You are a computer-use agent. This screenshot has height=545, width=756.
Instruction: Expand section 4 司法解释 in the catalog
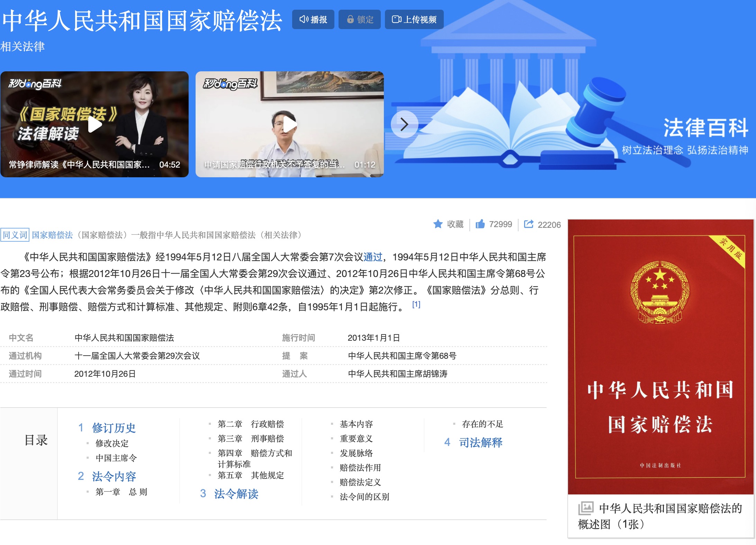coord(481,443)
